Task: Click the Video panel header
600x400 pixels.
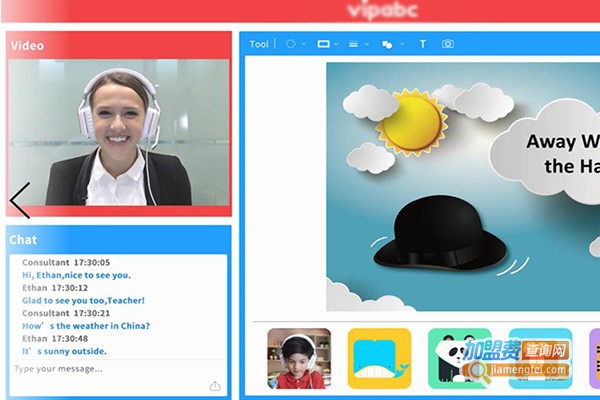Action: [x=118, y=45]
